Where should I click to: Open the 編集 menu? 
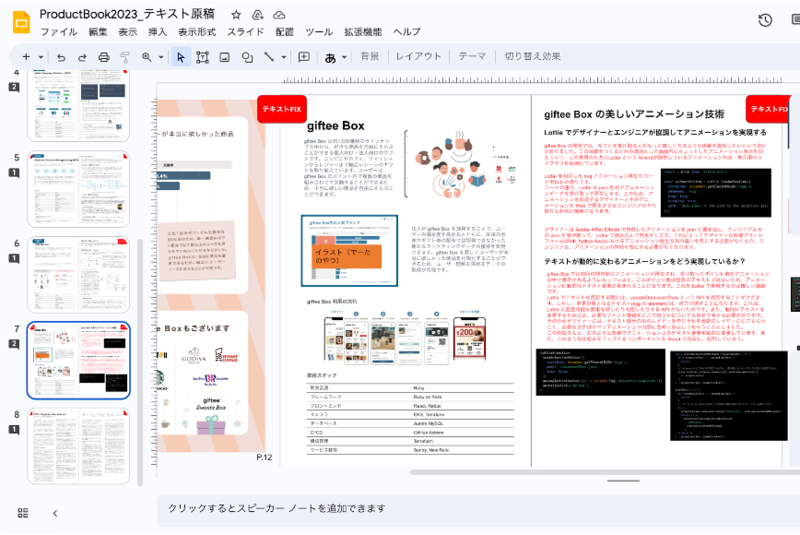coord(98,32)
